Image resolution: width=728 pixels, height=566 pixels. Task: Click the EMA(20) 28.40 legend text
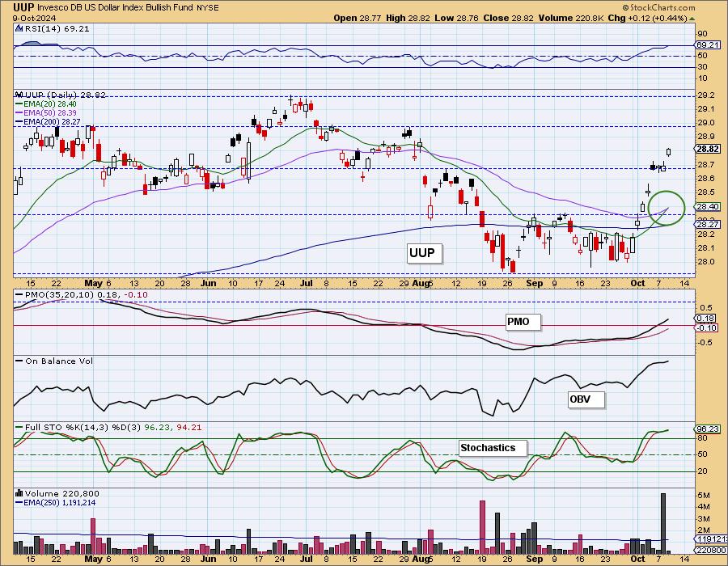pos(50,104)
